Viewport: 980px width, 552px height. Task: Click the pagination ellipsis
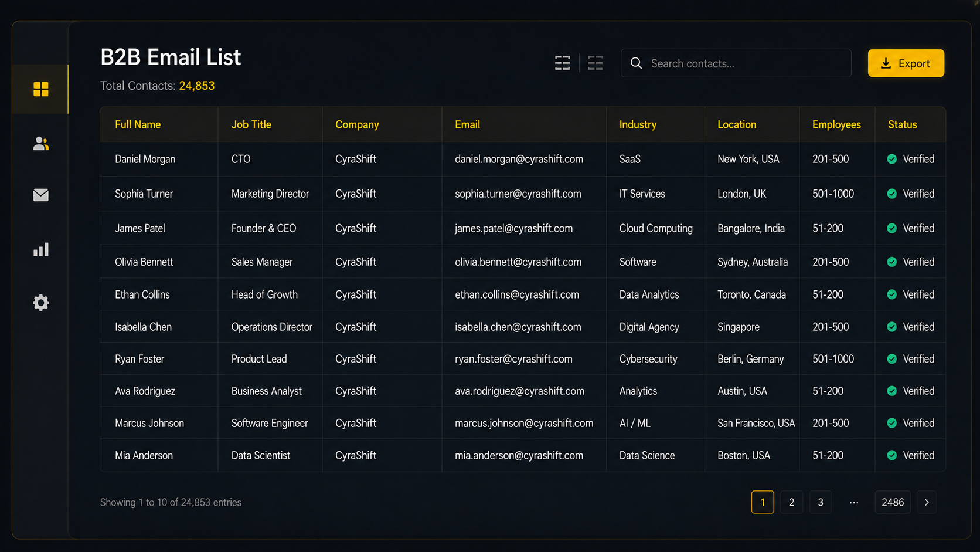click(x=854, y=502)
